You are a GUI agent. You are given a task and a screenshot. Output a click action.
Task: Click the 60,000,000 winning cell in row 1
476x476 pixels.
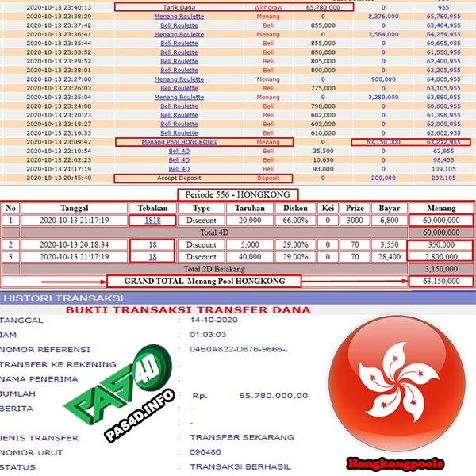[441, 221]
